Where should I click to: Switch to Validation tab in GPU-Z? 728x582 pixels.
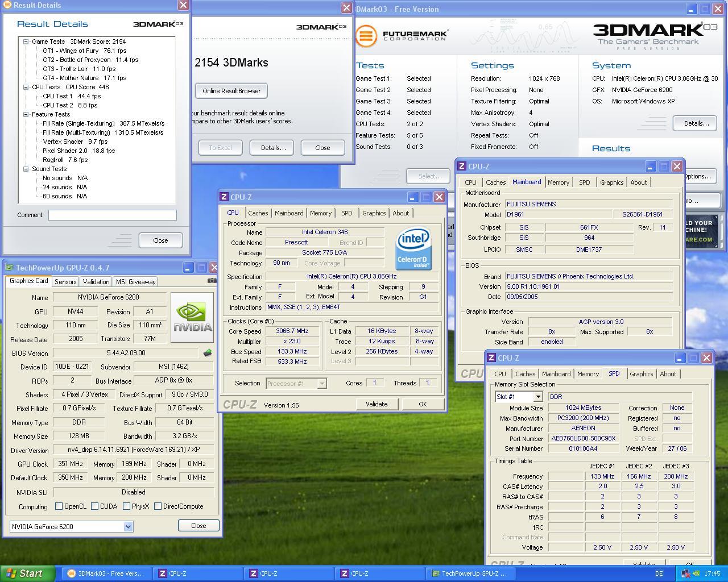(x=96, y=282)
